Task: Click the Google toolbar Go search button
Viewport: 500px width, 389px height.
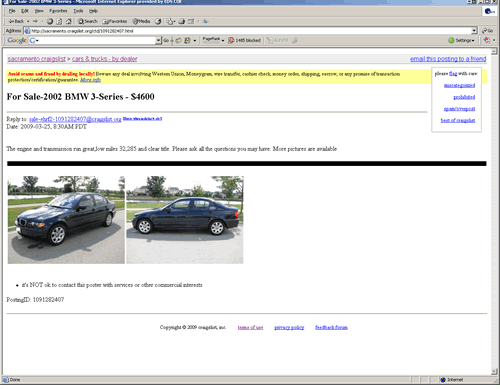Action: click(166, 40)
